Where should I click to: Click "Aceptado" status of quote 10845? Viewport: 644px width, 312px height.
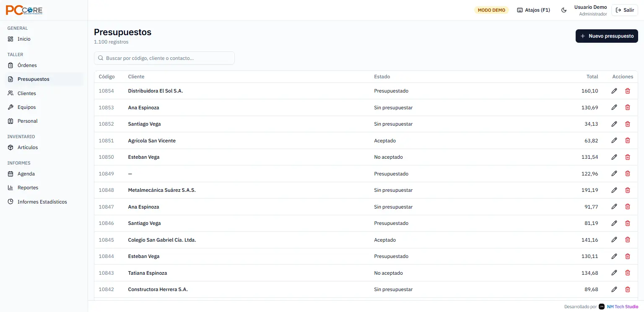[x=385, y=240]
